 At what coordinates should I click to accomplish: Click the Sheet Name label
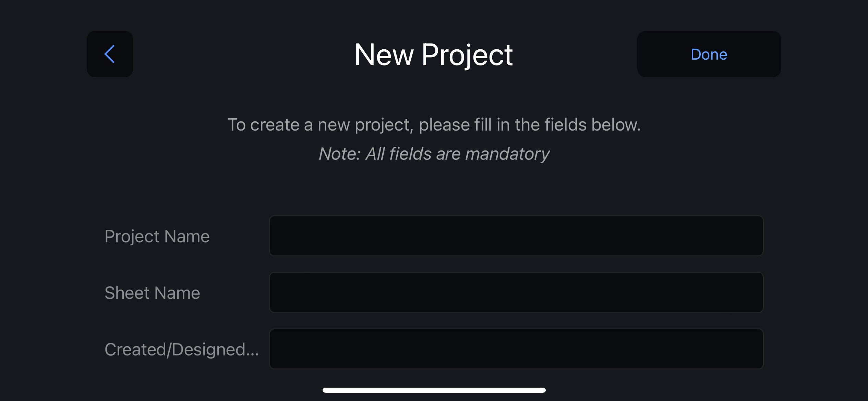click(x=152, y=293)
